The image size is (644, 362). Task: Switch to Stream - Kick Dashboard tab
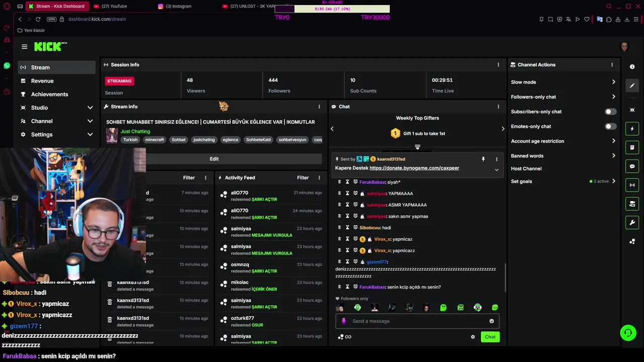click(58, 7)
